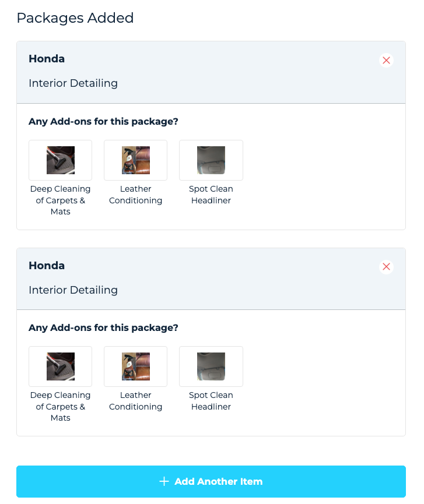424x504 pixels.
Task: Choose Spot Clean Headliner image in first package
Action: point(211,160)
